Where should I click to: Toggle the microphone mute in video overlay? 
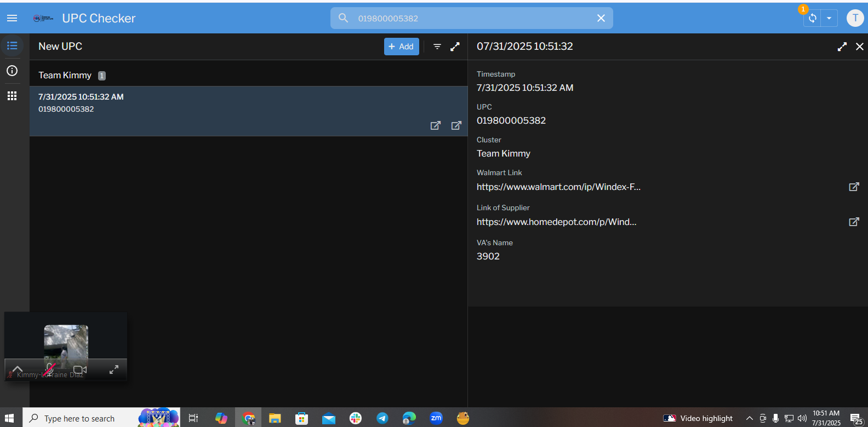click(x=49, y=370)
